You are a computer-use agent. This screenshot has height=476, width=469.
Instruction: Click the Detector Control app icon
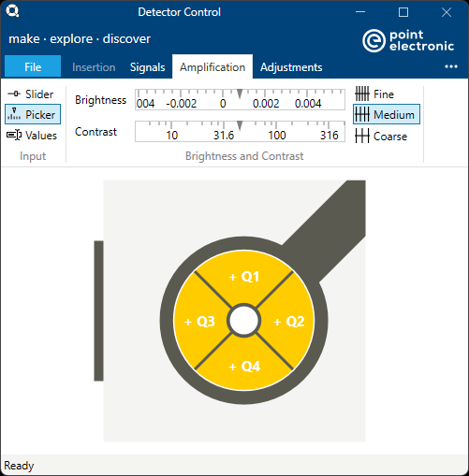click(12, 11)
